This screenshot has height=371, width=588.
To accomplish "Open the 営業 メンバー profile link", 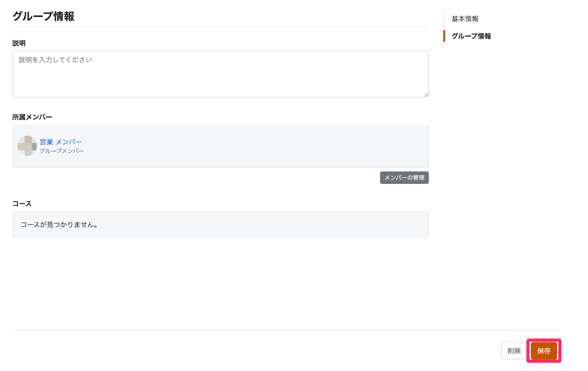I will click(61, 142).
